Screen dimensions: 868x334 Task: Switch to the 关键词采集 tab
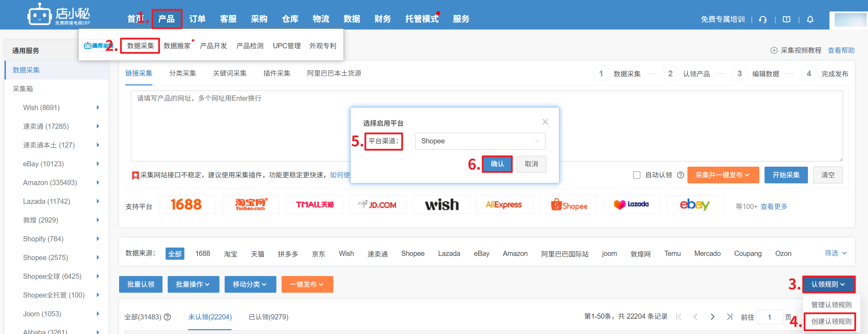230,73
